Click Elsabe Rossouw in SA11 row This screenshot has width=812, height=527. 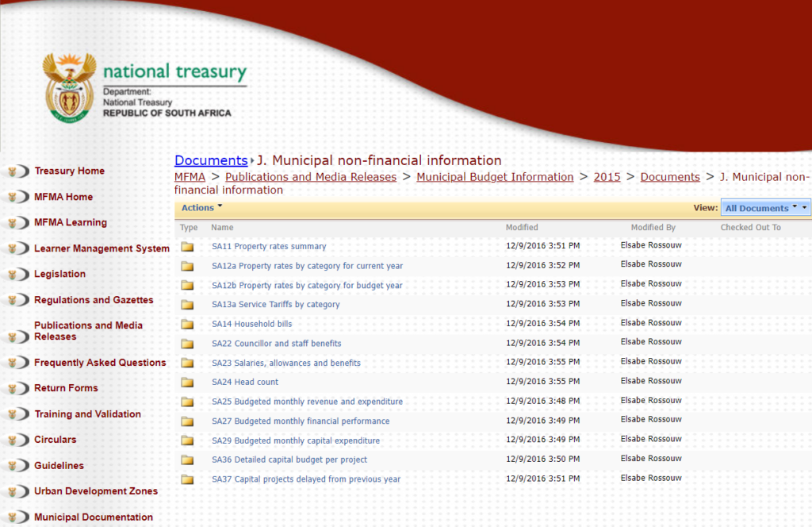coord(651,245)
